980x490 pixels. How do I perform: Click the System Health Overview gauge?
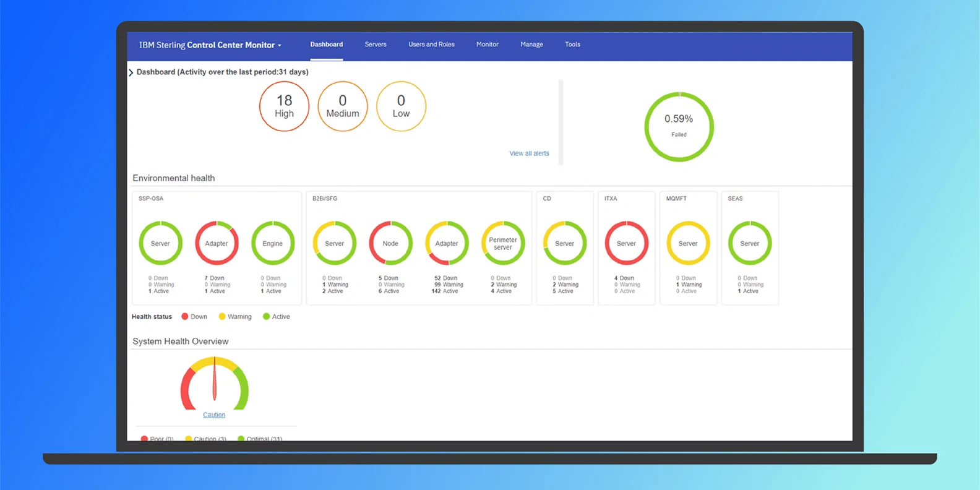(214, 384)
